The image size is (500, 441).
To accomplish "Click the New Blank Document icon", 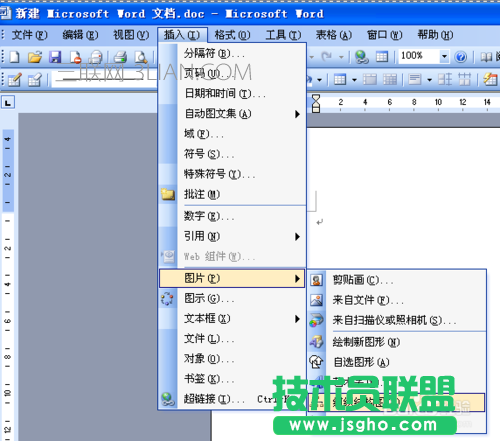I will pos(14,57).
